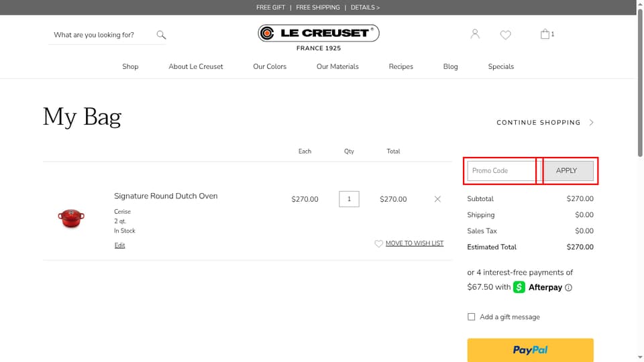Open the Shop menu
This screenshot has height=362, width=644.
[130, 66]
